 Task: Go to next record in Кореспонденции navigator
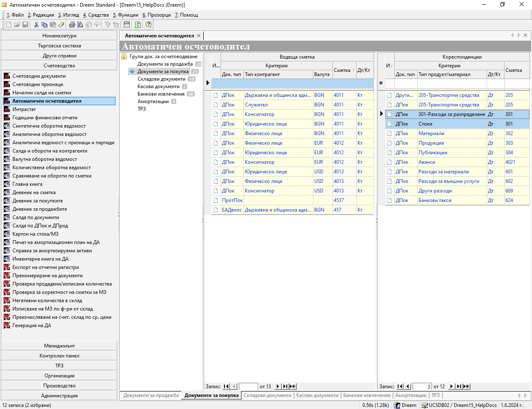point(451,386)
